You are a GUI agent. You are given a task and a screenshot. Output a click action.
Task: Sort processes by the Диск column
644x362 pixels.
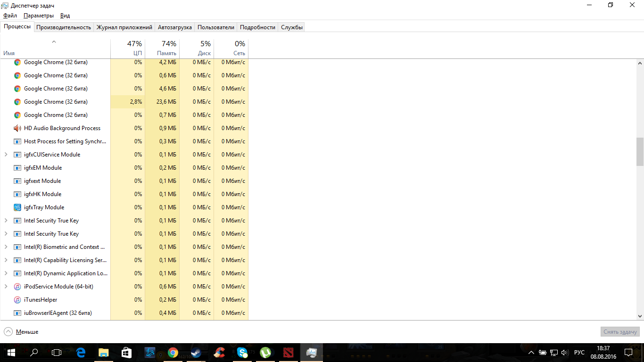click(x=197, y=48)
